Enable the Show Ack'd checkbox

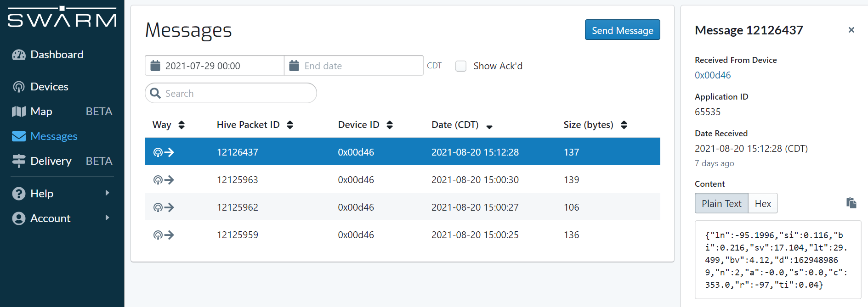point(460,66)
